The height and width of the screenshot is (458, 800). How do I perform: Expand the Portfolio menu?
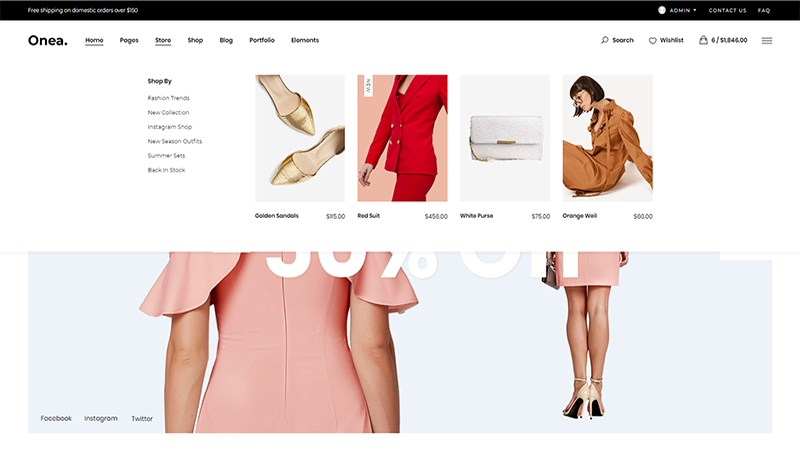pos(262,40)
